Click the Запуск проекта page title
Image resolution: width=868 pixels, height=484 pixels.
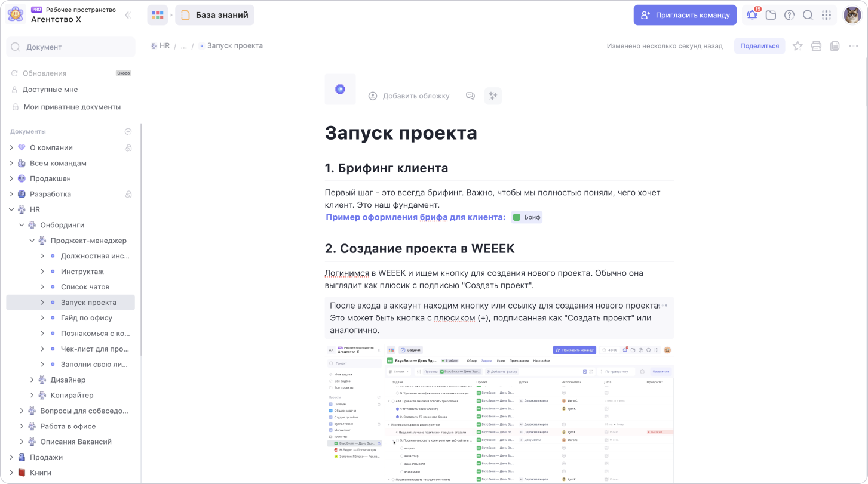(x=401, y=132)
